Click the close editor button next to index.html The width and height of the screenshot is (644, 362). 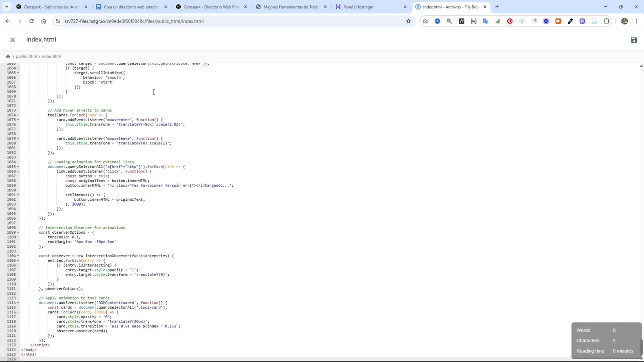coord(12,39)
